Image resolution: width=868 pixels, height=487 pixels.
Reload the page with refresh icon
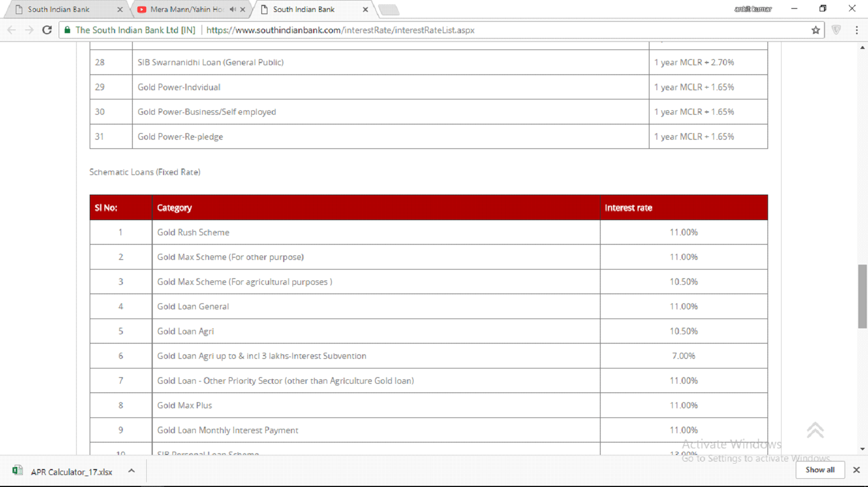[47, 30]
